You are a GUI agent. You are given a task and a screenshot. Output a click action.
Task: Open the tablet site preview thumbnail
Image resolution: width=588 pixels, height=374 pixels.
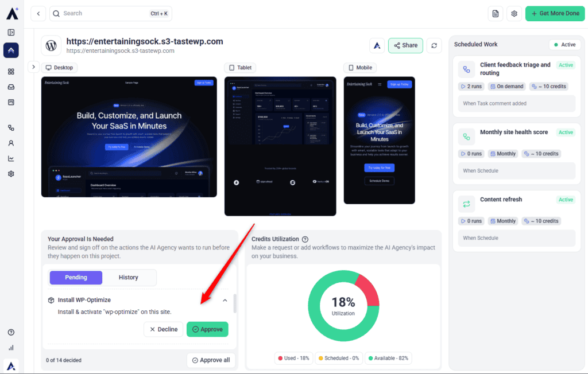280,146
